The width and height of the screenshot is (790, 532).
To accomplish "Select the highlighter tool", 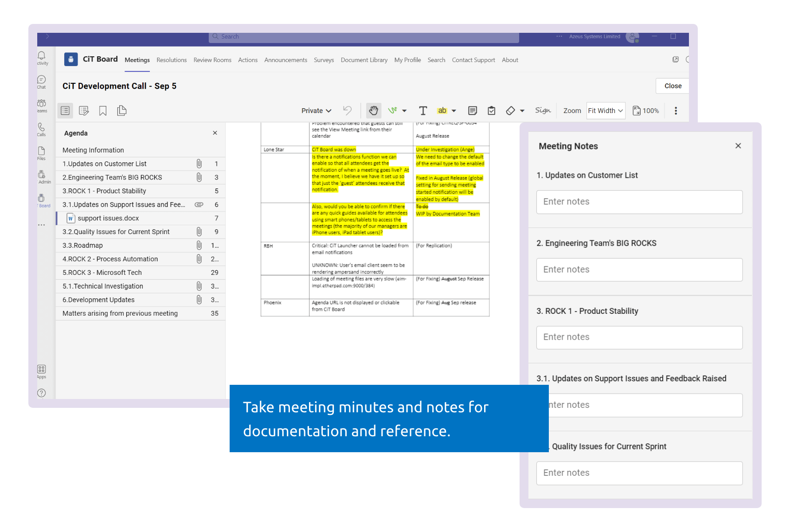I will tap(442, 110).
